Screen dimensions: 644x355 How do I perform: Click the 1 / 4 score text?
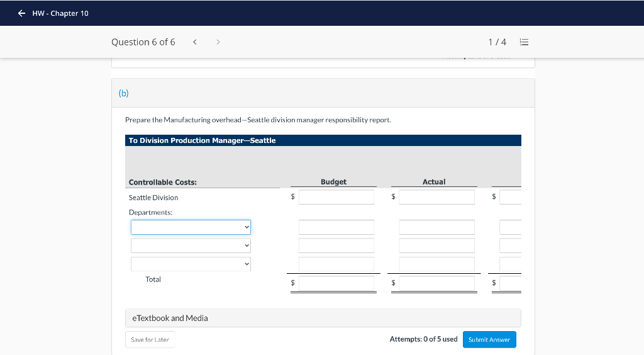click(497, 42)
